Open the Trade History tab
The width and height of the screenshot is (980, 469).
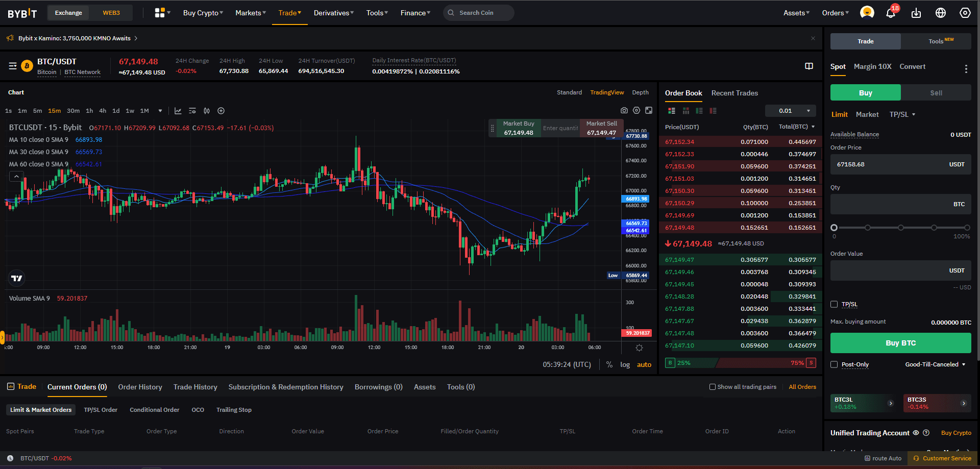[195, 387]
